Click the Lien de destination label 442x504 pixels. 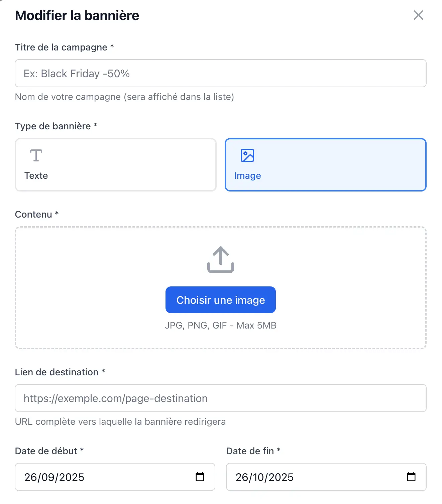click(x=57, y=372)
